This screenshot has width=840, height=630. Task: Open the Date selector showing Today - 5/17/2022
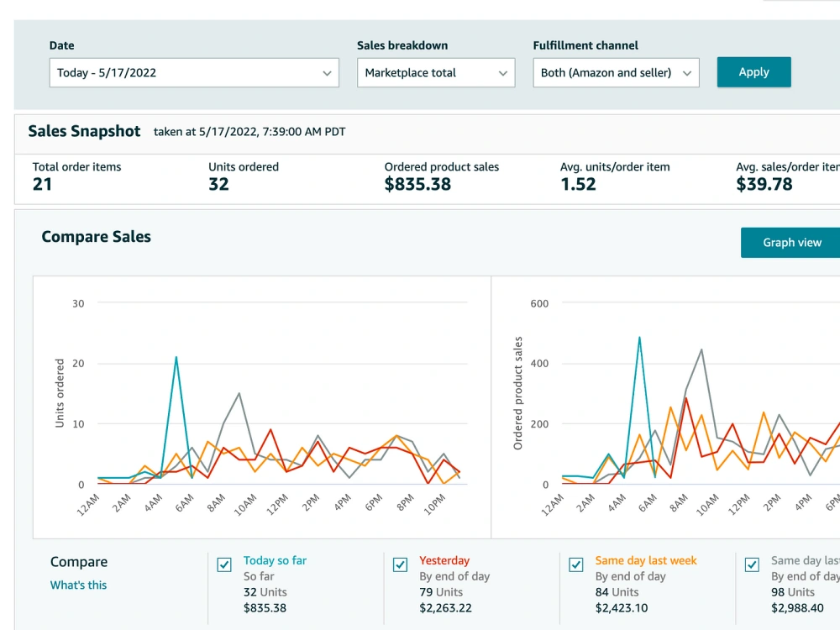point(194,73)
